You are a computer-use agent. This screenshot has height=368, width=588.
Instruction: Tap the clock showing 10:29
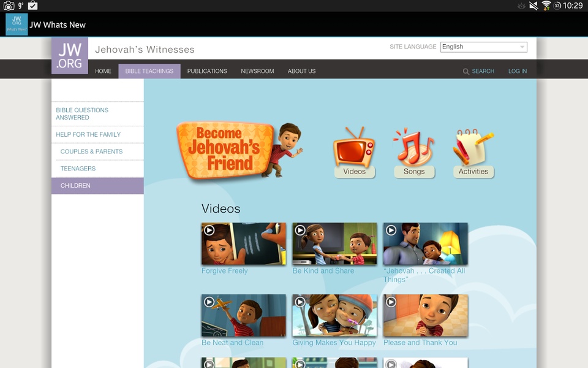click(573, 6)
